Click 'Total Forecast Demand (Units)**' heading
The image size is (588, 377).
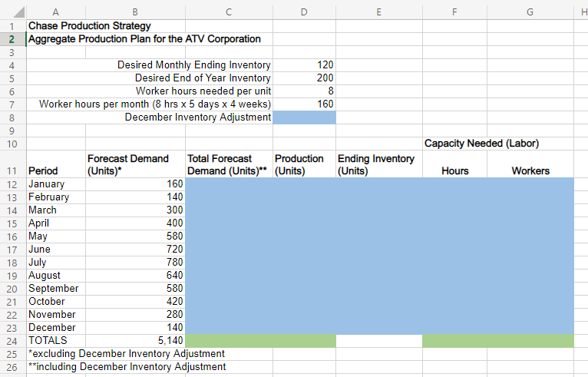(x=227, y=164)
